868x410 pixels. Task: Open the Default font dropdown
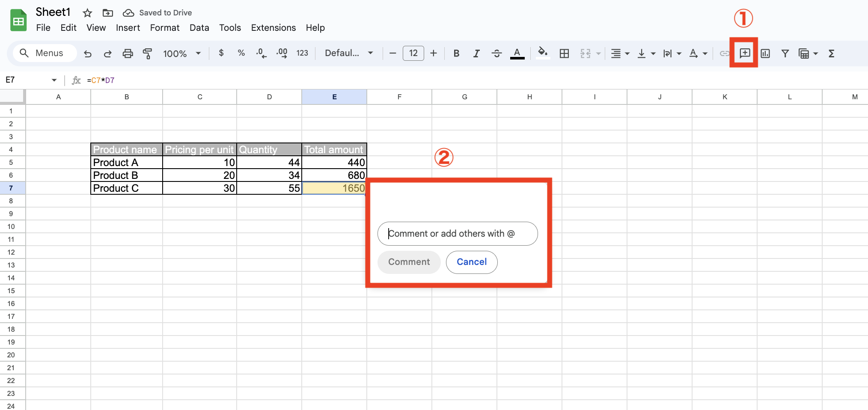pyautogui.click(x=348, y=53)
